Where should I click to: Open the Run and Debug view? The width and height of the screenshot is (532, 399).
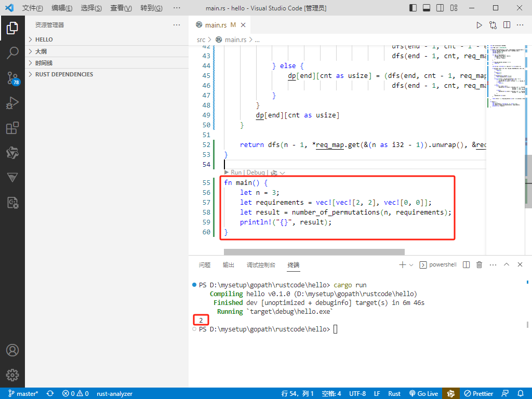click(x=12, y=103)
